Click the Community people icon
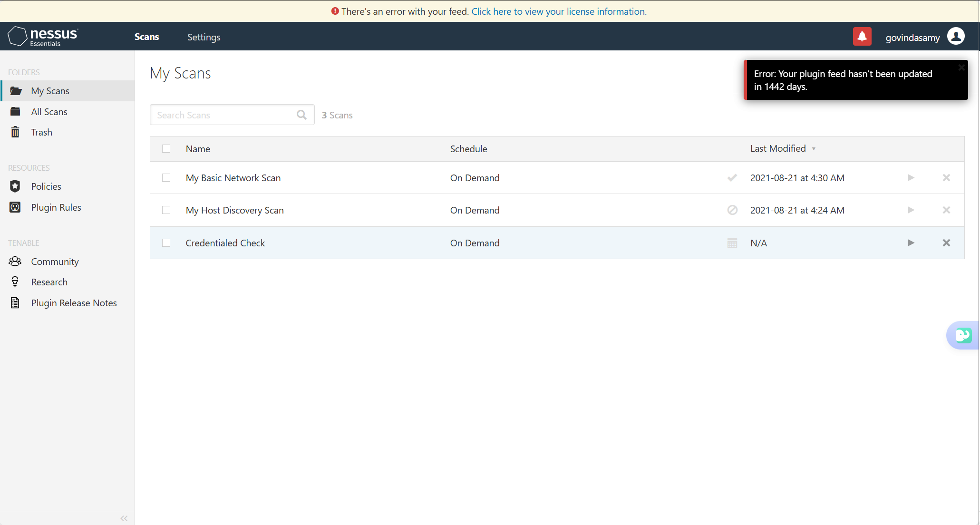The height and width of the screenshot is (525, 980). (x=15, y=261)
